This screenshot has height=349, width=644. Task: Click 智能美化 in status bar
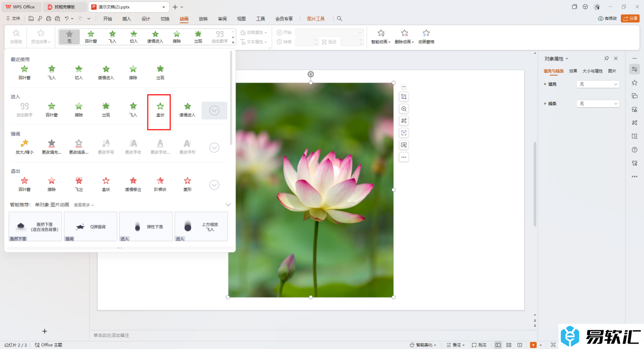click(x=423, y=345)
